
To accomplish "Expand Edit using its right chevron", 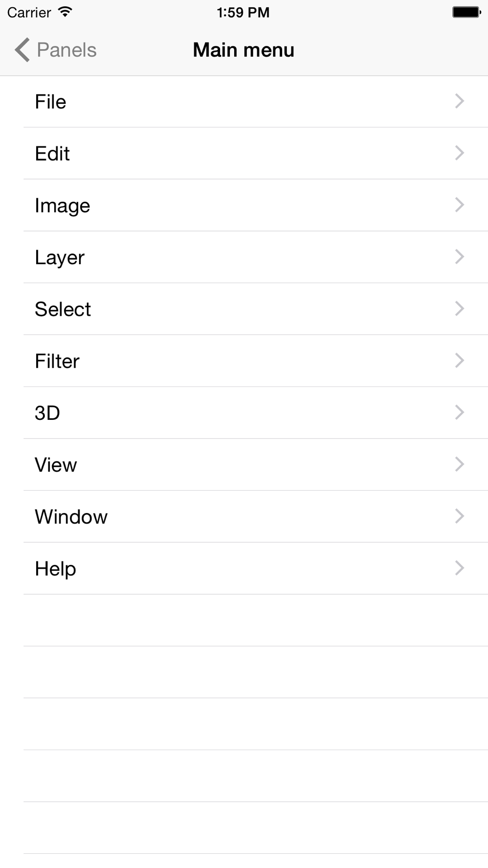I will [x=459, y=153].
